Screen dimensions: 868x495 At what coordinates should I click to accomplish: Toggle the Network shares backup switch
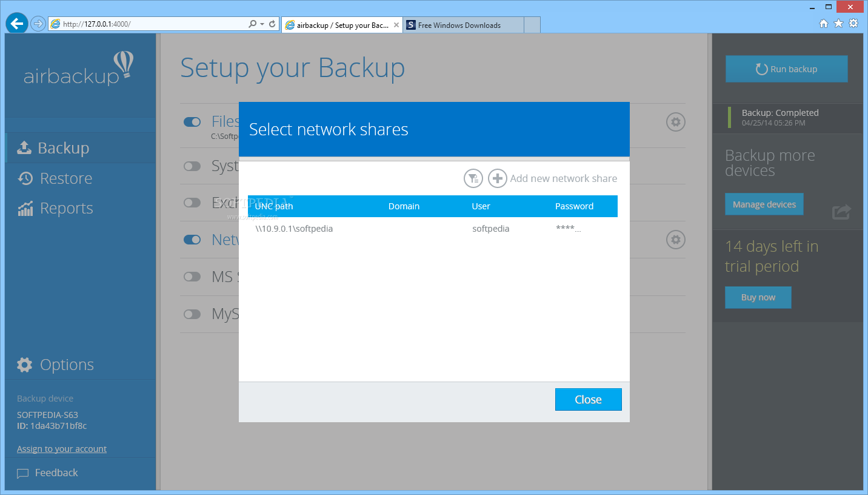tap(192, 240)
